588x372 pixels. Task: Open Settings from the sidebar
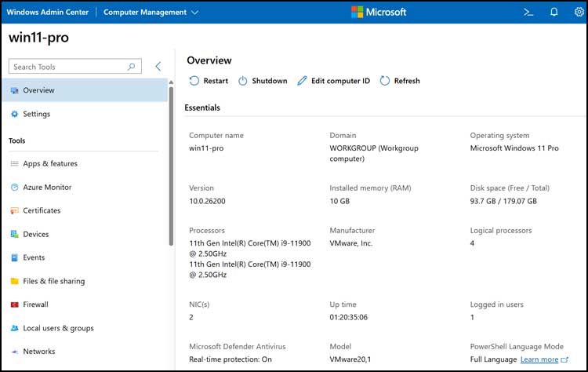(85, 114)
